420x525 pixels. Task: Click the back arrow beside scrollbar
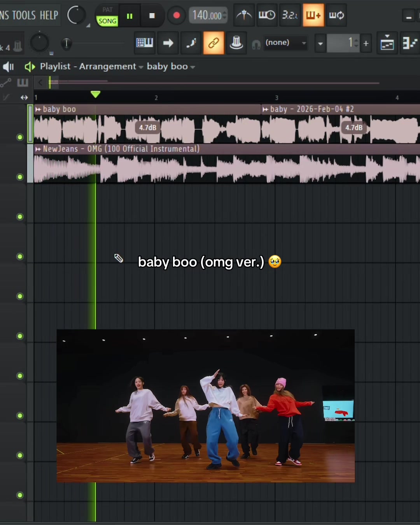(x=40, y=82)
